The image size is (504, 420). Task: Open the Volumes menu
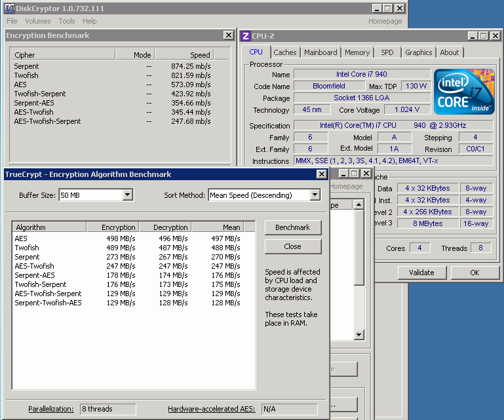38,21
